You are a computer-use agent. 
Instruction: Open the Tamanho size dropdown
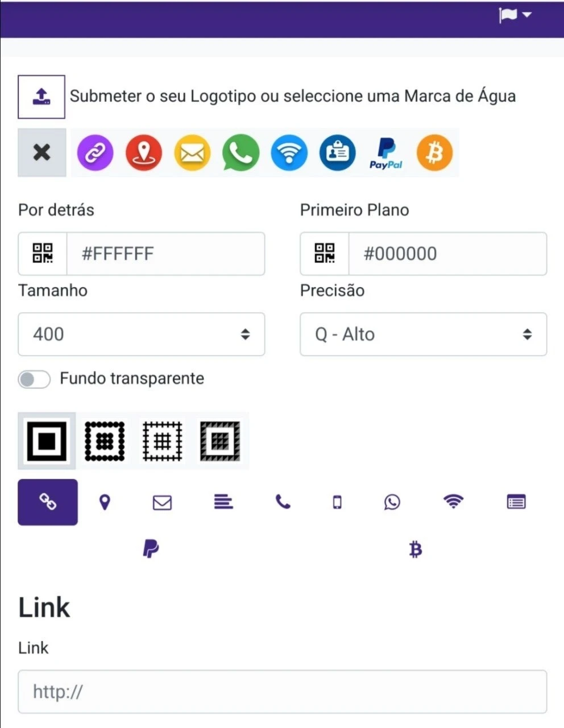click(142, 334)
